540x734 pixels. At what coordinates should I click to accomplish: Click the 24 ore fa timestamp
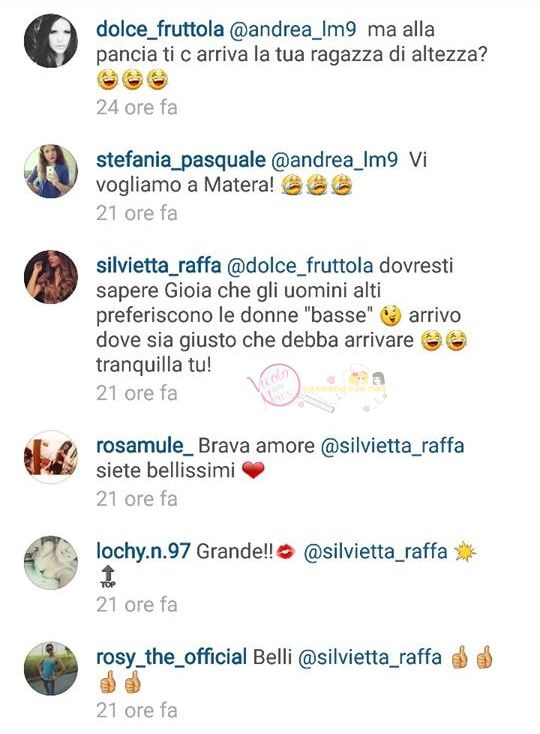click(x=137, y=107)
